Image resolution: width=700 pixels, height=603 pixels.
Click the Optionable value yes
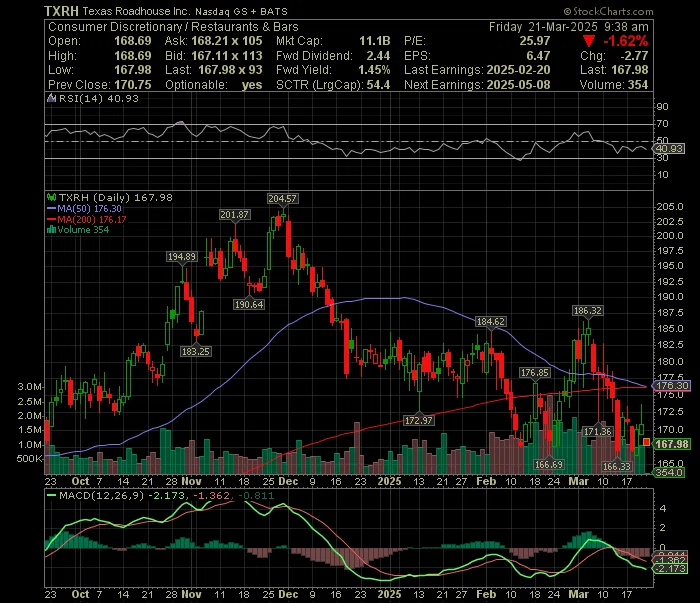pyautogui.click(x=252, y=85)
